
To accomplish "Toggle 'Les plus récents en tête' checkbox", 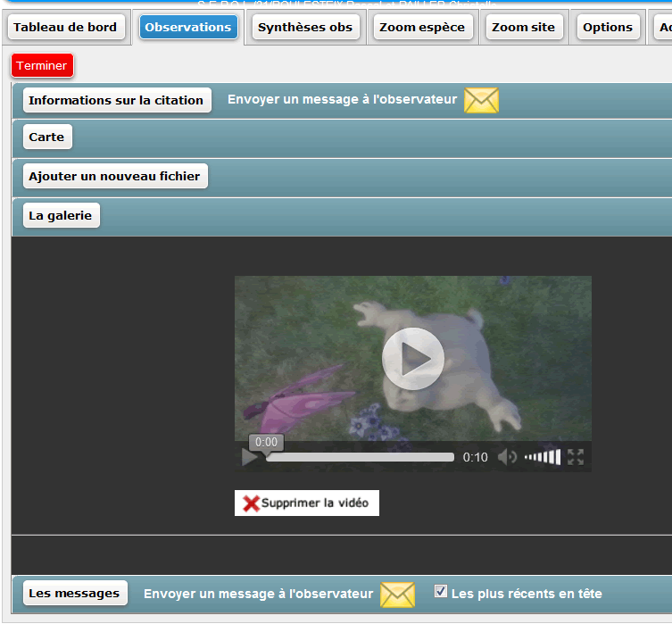I will click(x=441, y=592).
